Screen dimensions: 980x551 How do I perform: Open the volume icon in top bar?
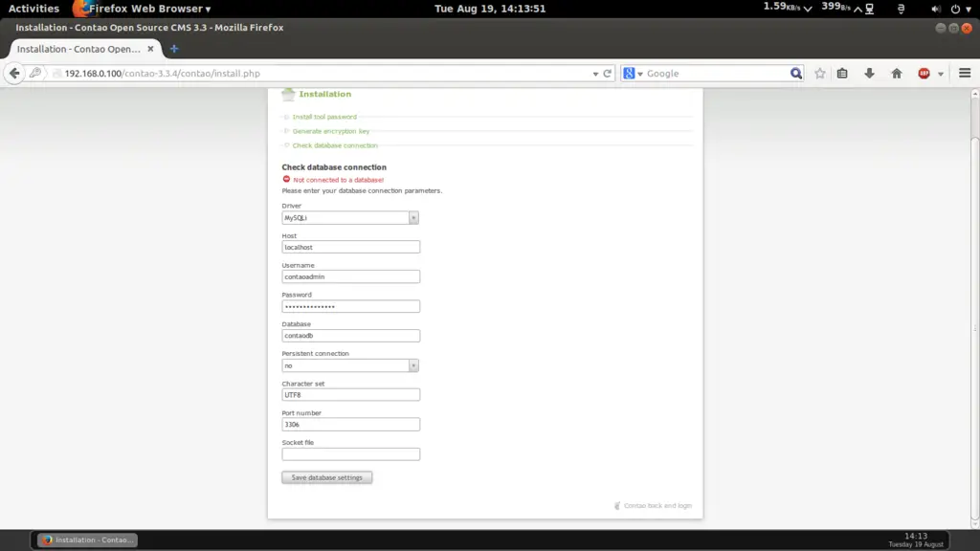[936, 9]
